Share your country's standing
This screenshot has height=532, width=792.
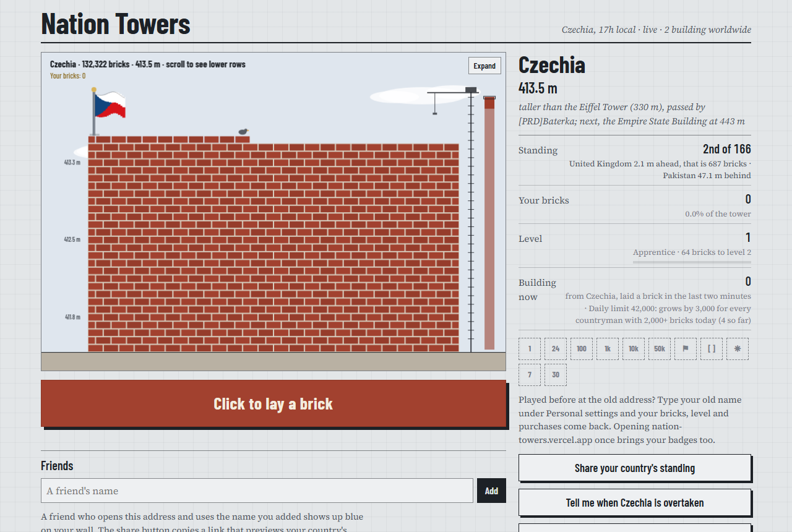[635, 468]
